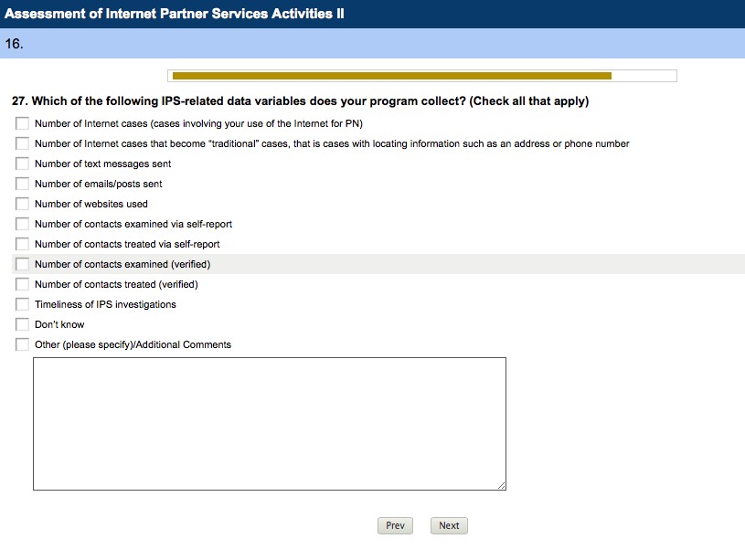This screenshot has width=745, height=560.
Task: Check 'Other (please specify)/Additional Comments'
Action: coord(22,344)
